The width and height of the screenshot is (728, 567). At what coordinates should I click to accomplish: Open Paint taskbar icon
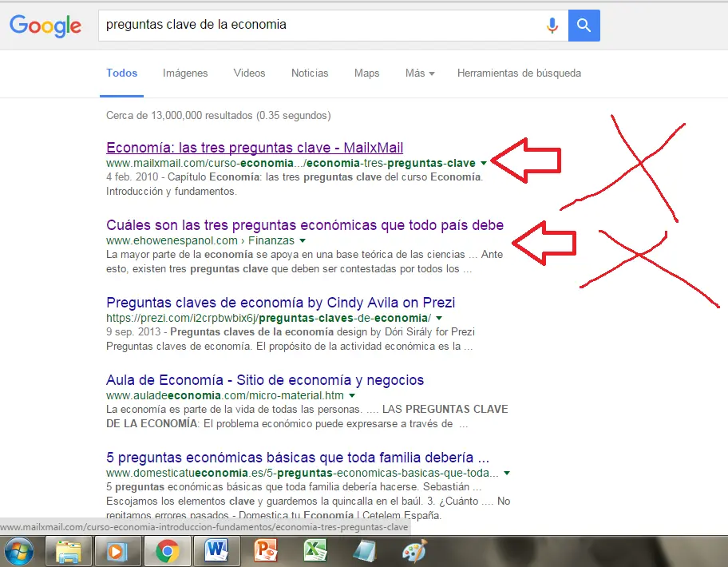pos(414,551)
